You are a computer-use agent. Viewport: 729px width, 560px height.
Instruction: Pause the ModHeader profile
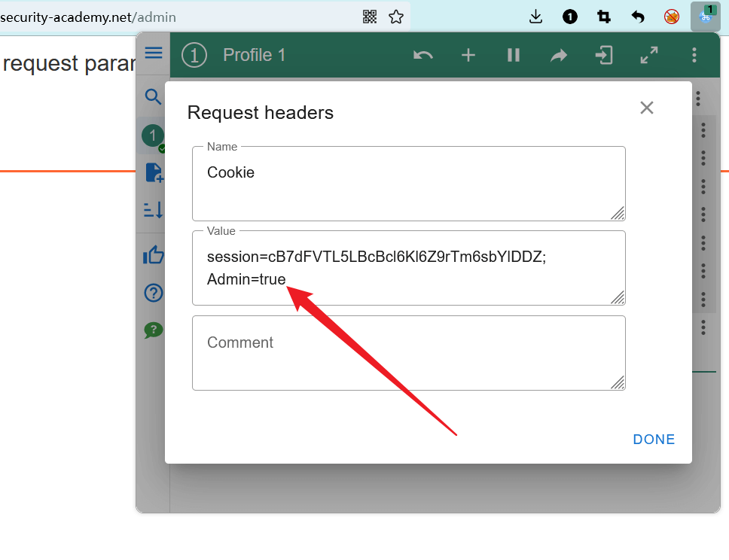click(514, 55)
